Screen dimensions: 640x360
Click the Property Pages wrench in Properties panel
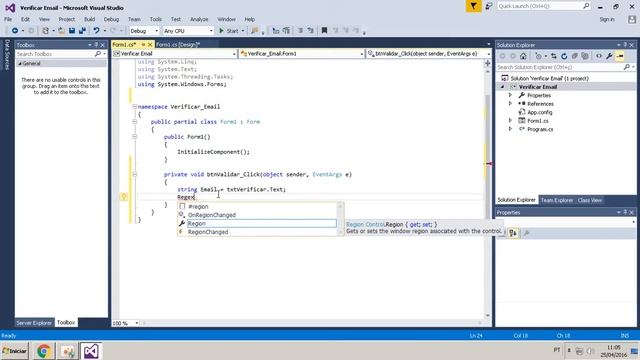527,233
